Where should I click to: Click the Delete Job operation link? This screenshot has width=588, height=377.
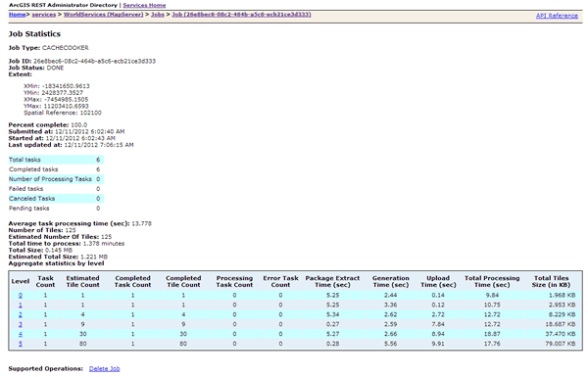pos(104,369)
